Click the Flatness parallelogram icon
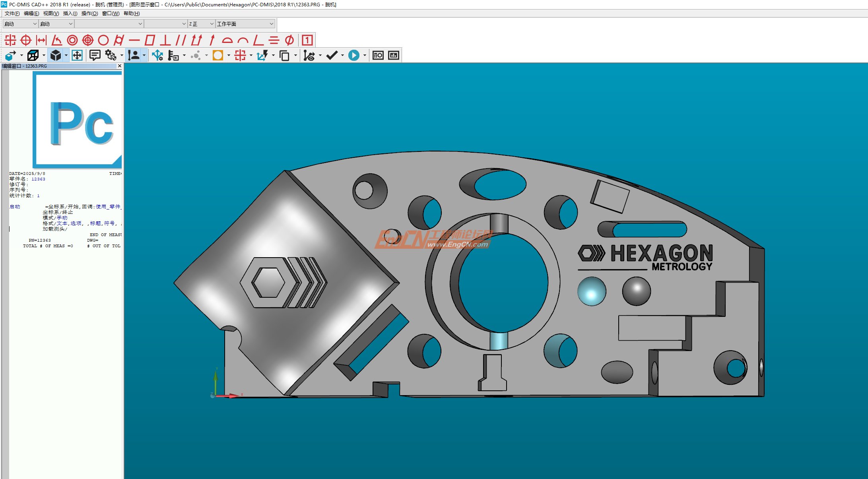Viewport: 868px width, 479px height. pyautogui.click(x=150, y=40)
